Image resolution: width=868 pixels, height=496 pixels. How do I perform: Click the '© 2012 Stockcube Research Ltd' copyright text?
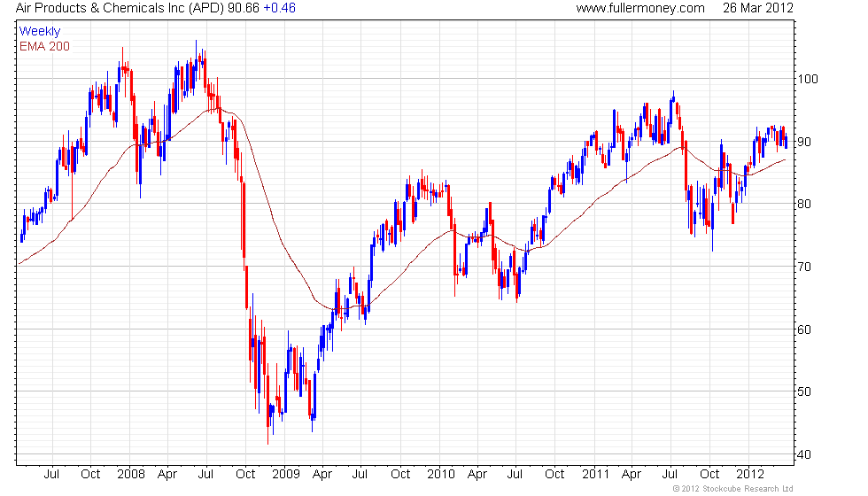coord(733,489)
